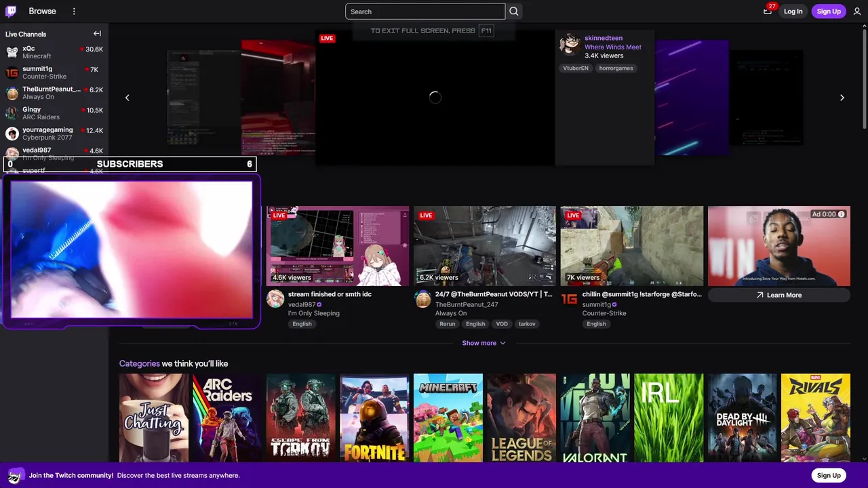Open 'stream finished or smth idc' title
This screenshot has height=488, width=868.
click(330, 294)
